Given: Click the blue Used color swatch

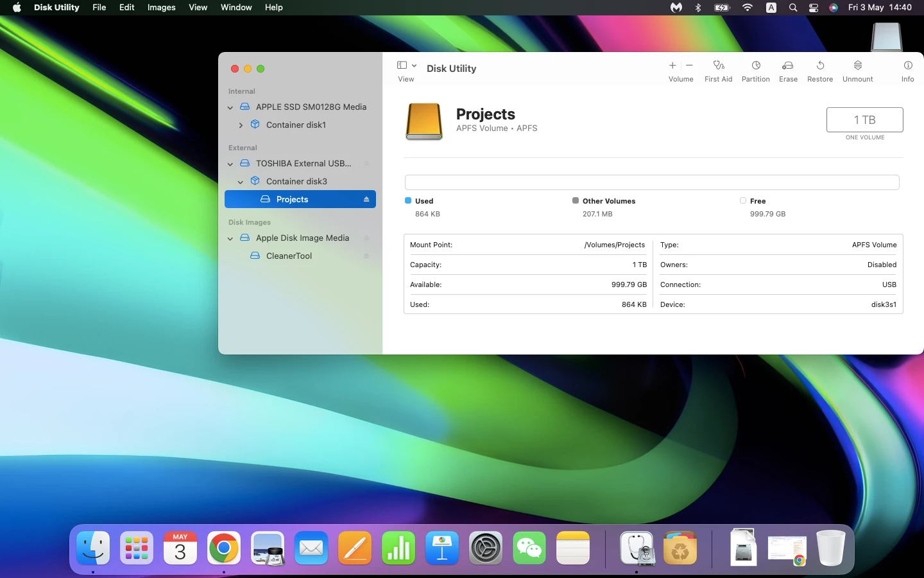Looking at the screenshot, I should [x=408, y=200].
